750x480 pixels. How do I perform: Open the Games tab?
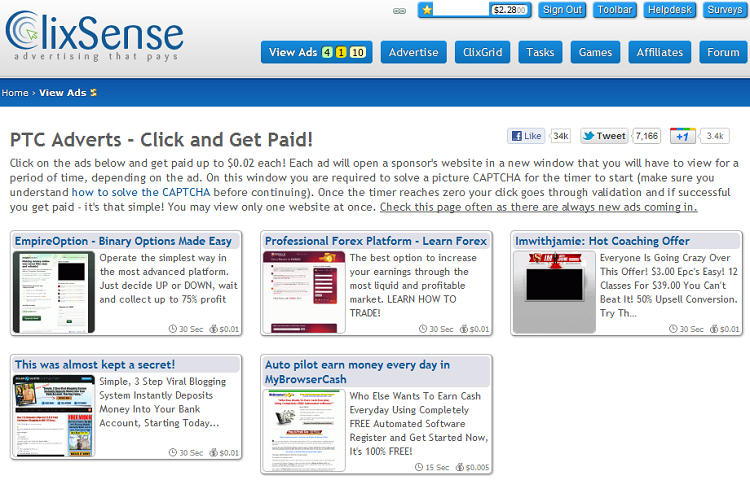point(595,52)
